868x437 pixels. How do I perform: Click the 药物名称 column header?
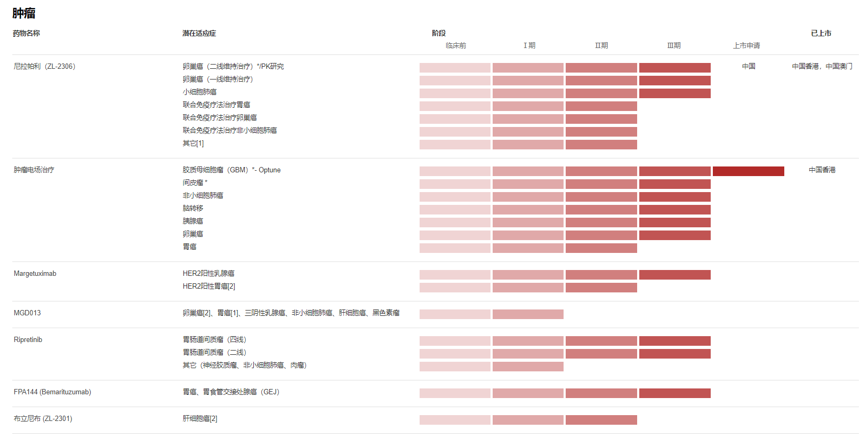[26, 34]
